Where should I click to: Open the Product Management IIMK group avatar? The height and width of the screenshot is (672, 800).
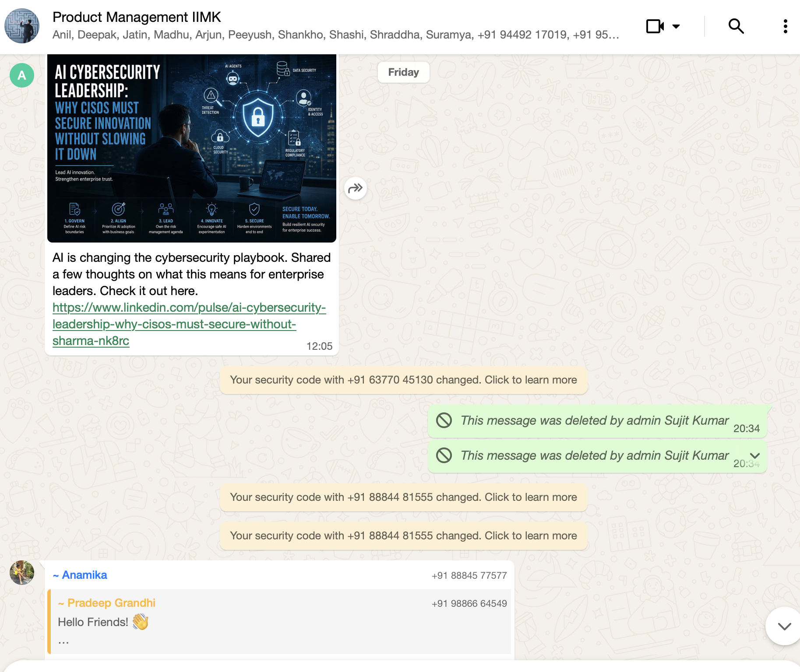[22, 26]
